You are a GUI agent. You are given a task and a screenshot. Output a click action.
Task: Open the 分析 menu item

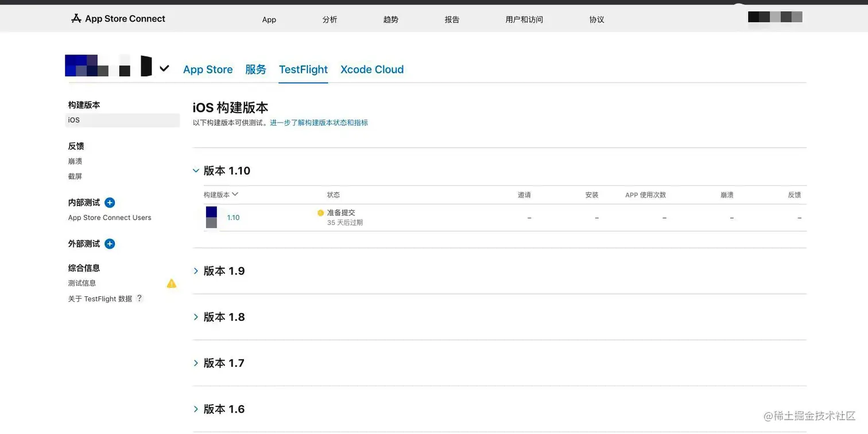(330, 20)
